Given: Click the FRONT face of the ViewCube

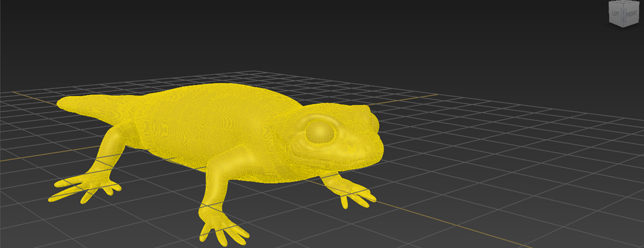Looking at the screenshot, I should pyautogui.click(x=632, y=14).
